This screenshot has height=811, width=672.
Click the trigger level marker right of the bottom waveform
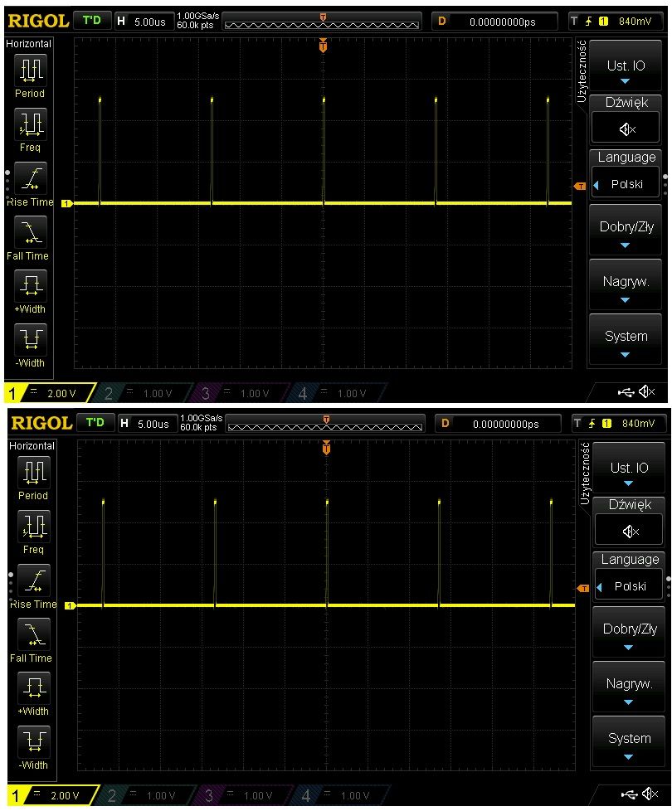pyautogui.click(x=582, y=588)
